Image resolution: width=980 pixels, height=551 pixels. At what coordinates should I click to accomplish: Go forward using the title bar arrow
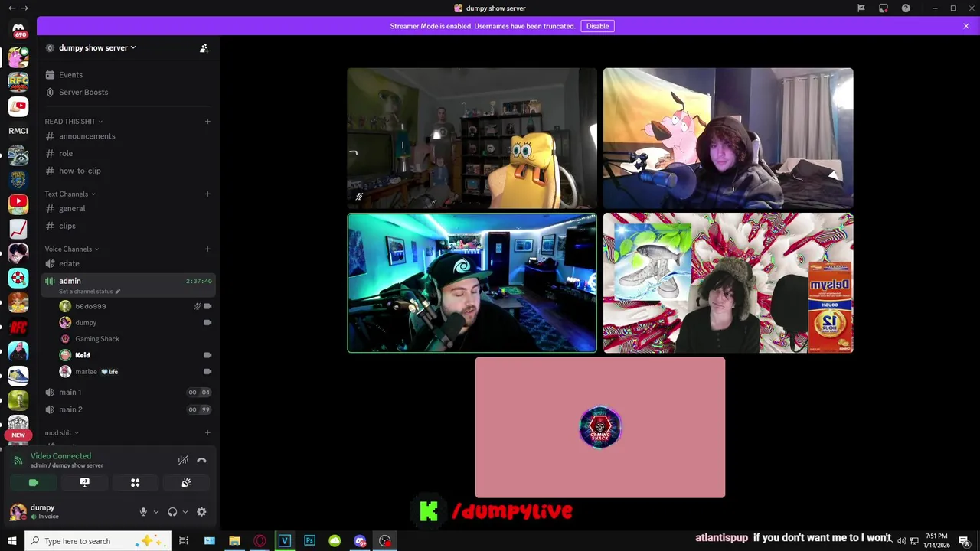24,8
